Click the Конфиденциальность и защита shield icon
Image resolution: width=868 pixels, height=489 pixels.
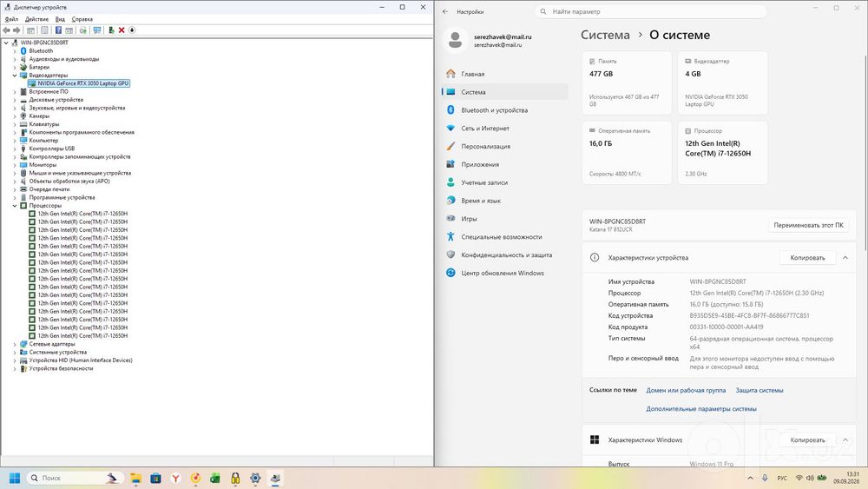click(x=450, y=254)
